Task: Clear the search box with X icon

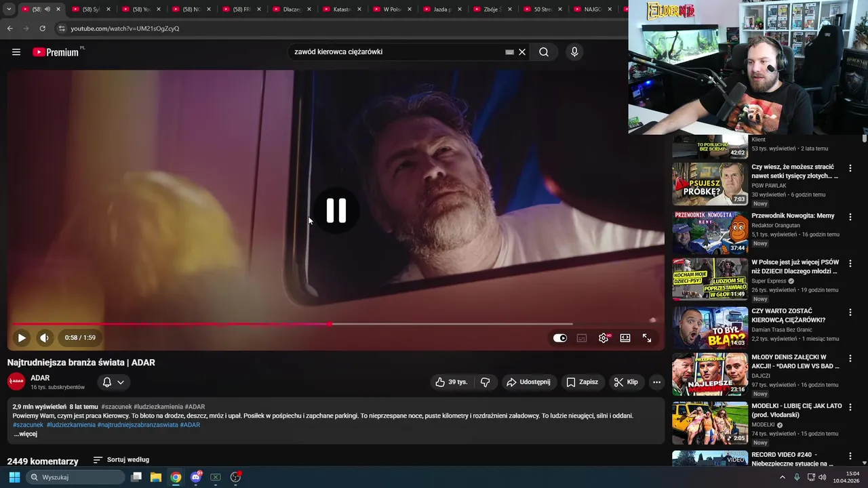Action: click(522, 52)
